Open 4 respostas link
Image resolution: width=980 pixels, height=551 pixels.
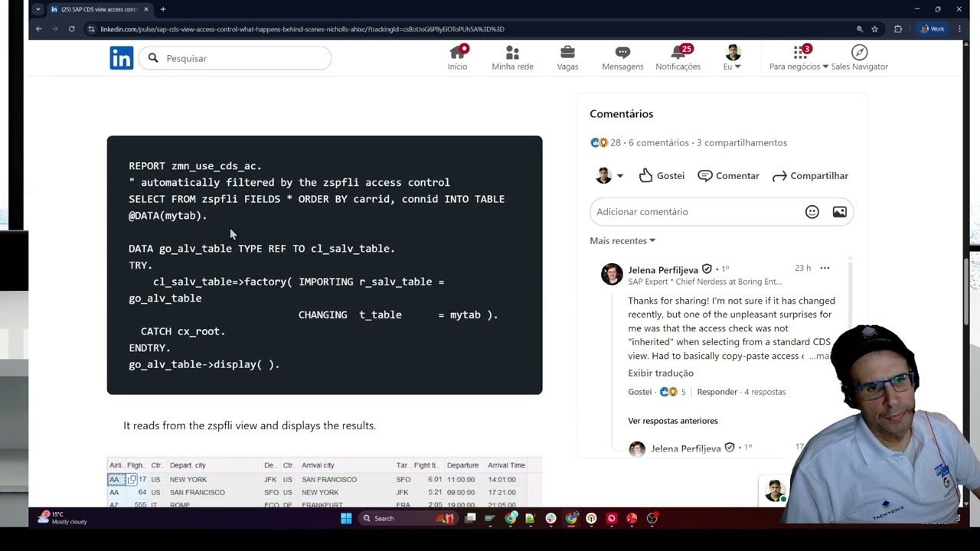[765, 392]
